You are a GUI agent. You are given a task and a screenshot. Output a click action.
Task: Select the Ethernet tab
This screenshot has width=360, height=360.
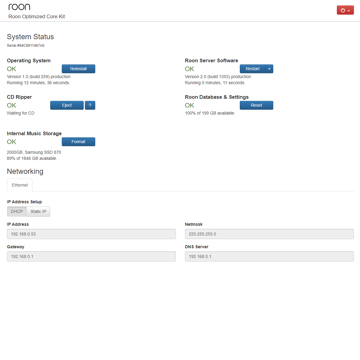pos(20,185)
